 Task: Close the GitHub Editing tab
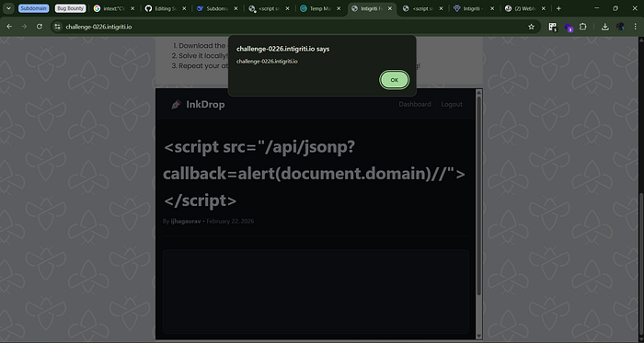pyautogui.click(x=184, y=8)
